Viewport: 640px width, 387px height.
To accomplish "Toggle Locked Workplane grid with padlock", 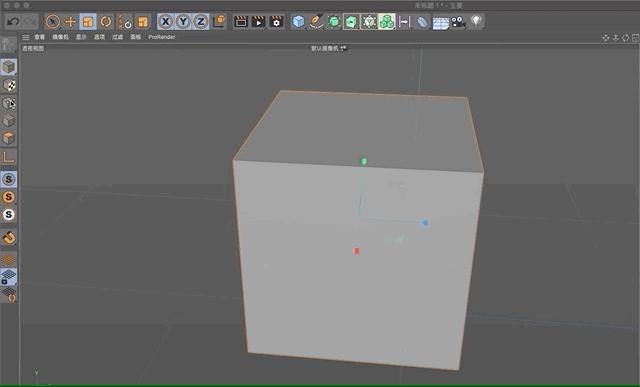I will point(9,276).
